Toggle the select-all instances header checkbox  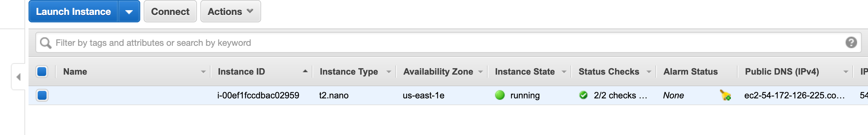42,72
